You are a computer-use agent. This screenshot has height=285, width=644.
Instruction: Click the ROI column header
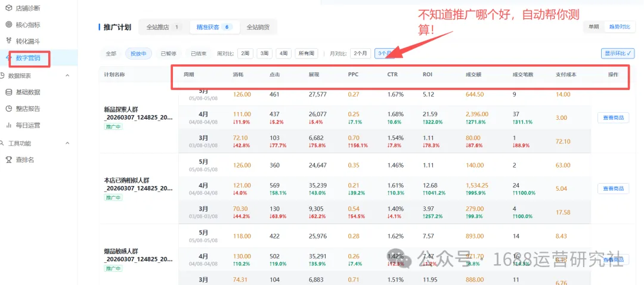428,75
